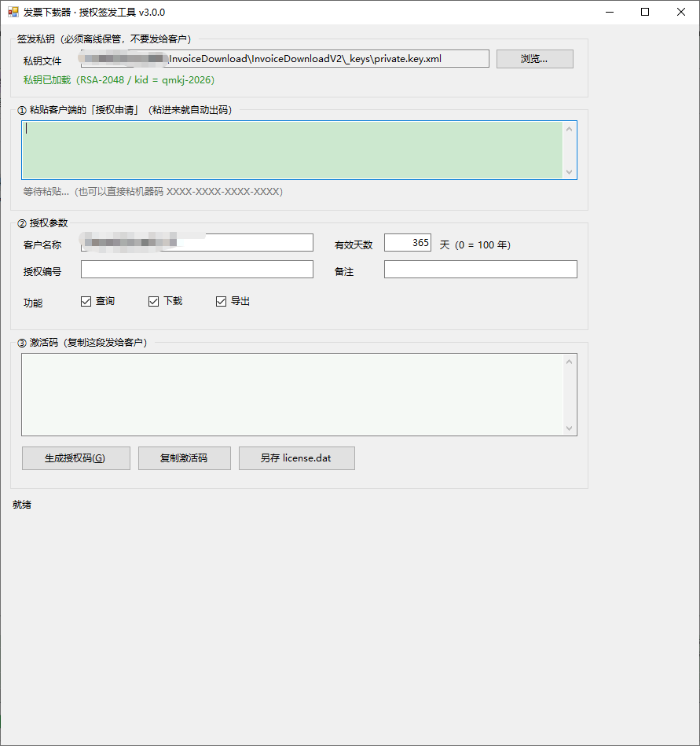Viewport: 700px width, 746px height.
Task: Click the 生成授权码(G) button
Action: [x=76, y=458]
